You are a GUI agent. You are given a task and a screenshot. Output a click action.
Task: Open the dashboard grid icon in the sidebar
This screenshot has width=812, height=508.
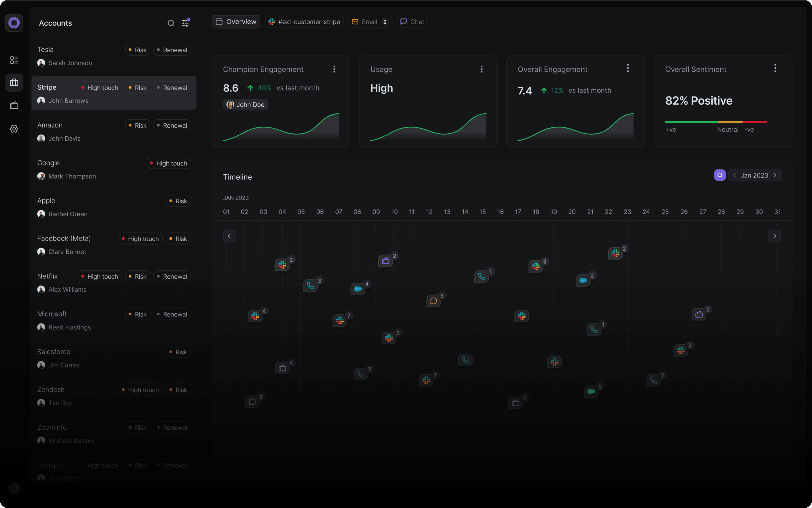(14, 60)
